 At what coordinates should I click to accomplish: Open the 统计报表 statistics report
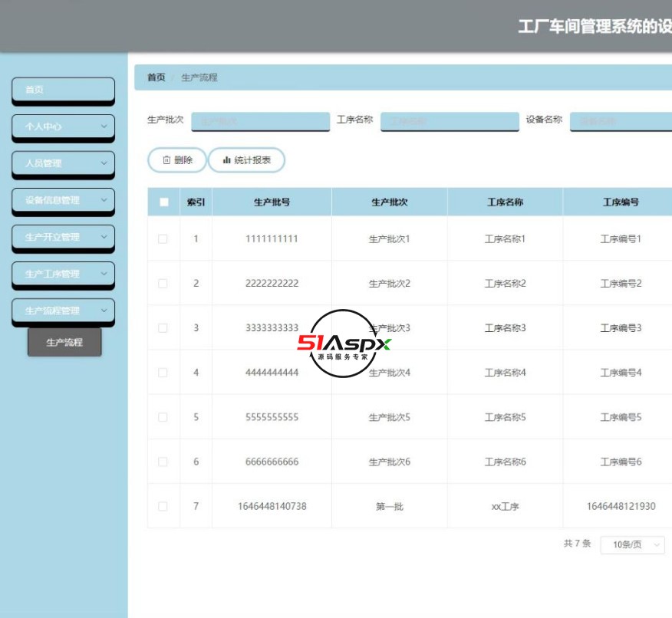pos(247,160)
